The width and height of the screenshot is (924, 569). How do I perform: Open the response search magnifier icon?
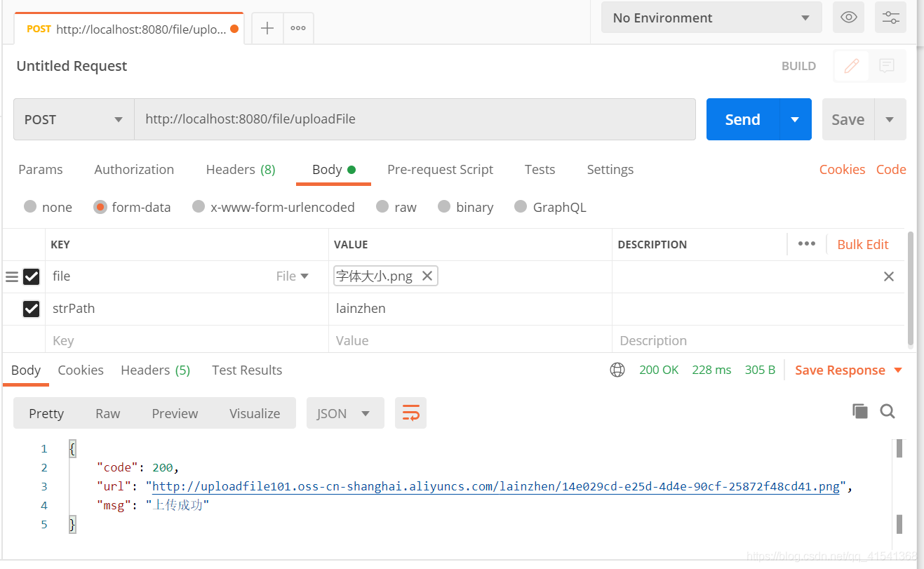[888, 412]
